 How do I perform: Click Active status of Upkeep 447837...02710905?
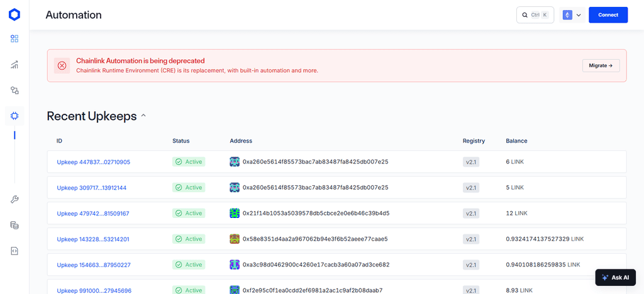pos(189,162)
